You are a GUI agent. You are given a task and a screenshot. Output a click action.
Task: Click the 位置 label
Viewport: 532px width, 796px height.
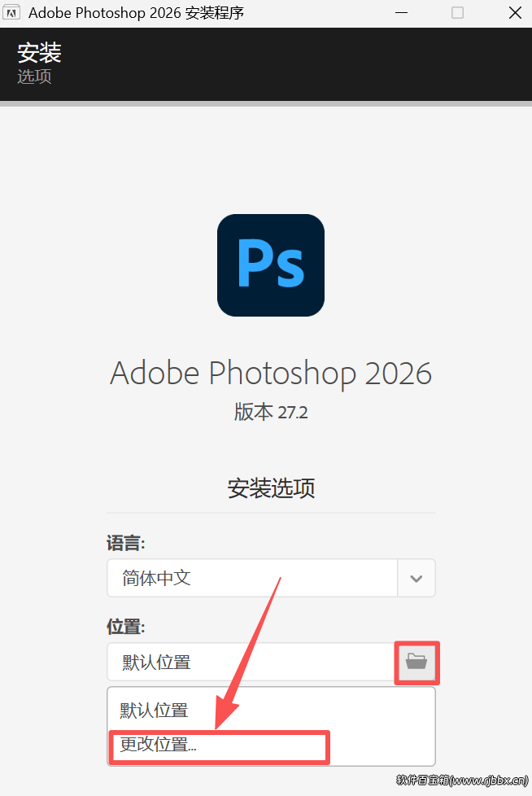tap(126, 627)
